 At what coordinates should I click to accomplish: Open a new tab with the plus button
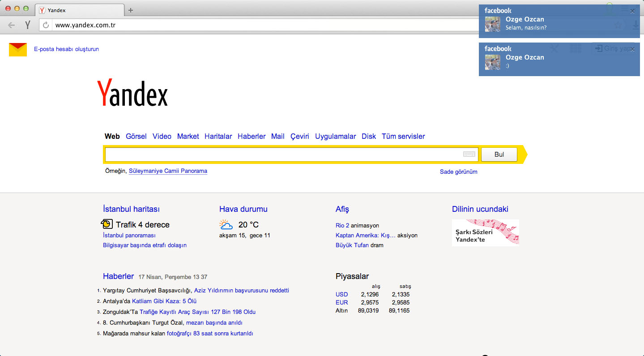pyautogui.click(x=131, y=10)
